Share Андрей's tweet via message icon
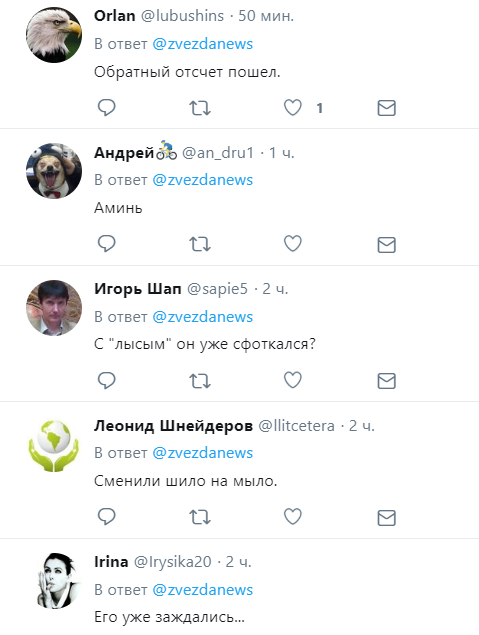The height and width of the screenshot is (635, 479). [386, 245]
